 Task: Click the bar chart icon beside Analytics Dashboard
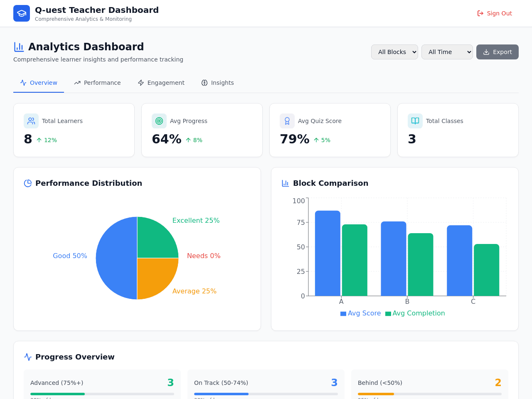pyautogui.click(x=19, y=47)
